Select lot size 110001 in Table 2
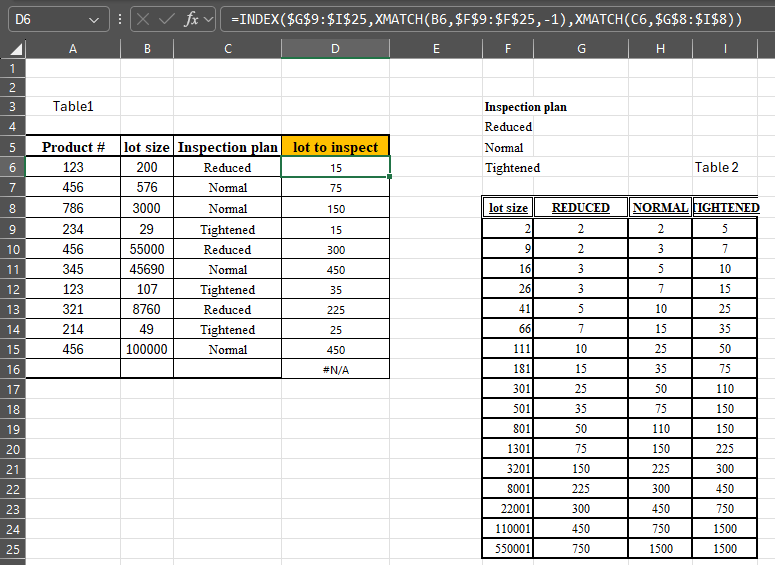 pyautogui.click(x=508, y=528)
